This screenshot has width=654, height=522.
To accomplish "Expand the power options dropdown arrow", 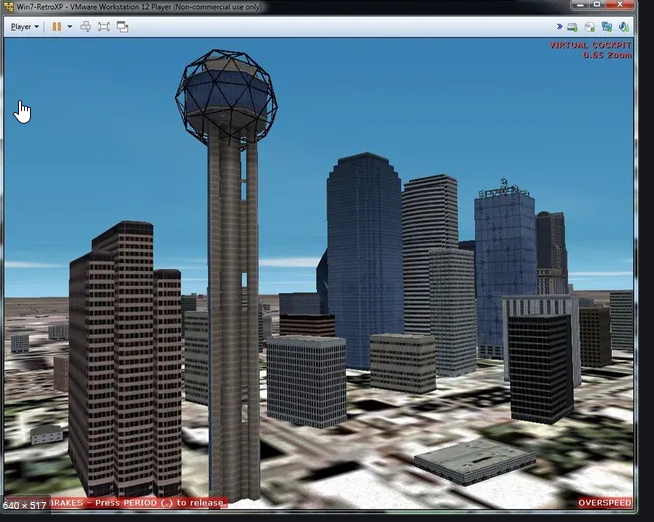I will pos(69,26).
